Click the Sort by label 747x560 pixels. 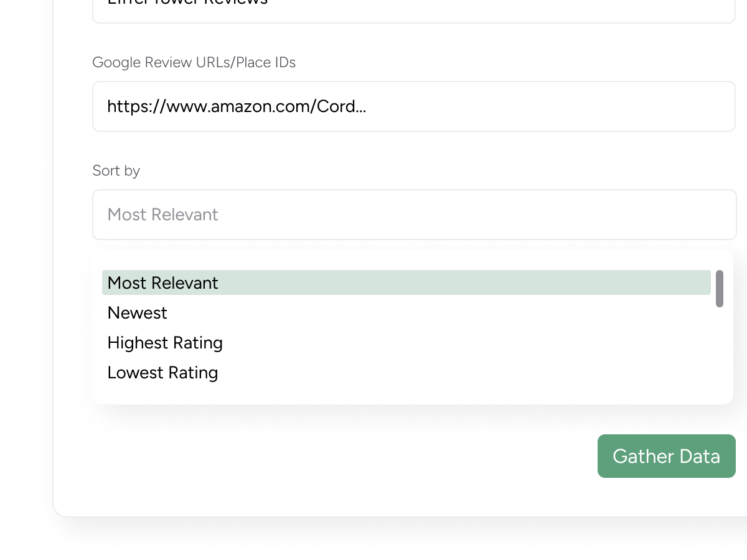pos(116,170)
